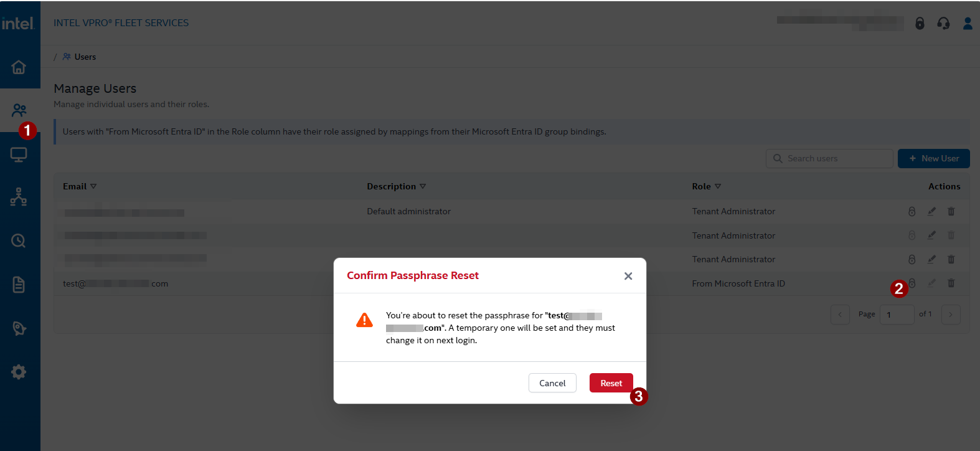
Task: Click the Actions column header
Action: tap(944, 186)
